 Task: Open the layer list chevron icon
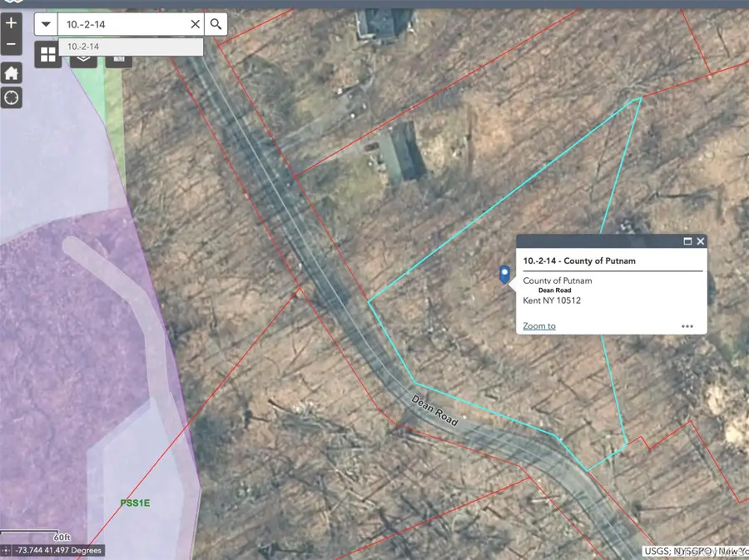82,58
